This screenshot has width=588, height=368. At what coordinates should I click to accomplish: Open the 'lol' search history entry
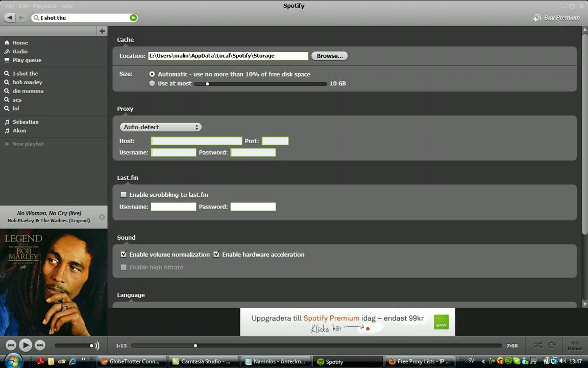coord(16,108)
